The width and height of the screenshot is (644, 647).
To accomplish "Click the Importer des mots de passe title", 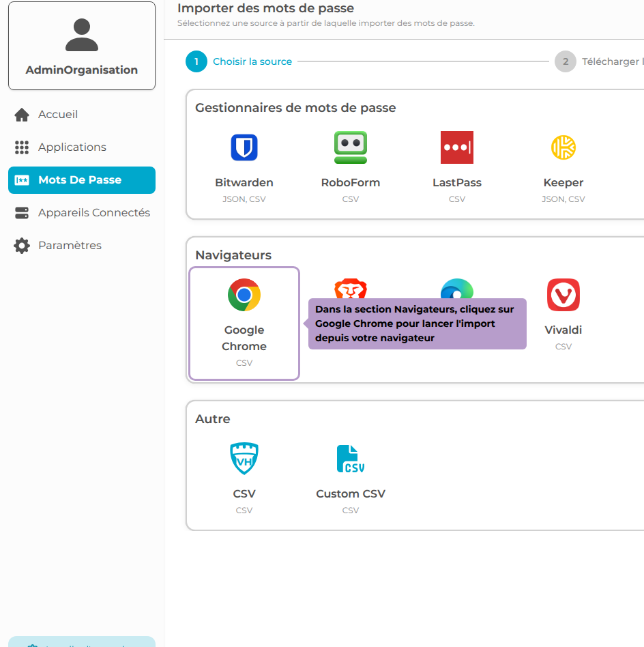I will tap(265, 8).
